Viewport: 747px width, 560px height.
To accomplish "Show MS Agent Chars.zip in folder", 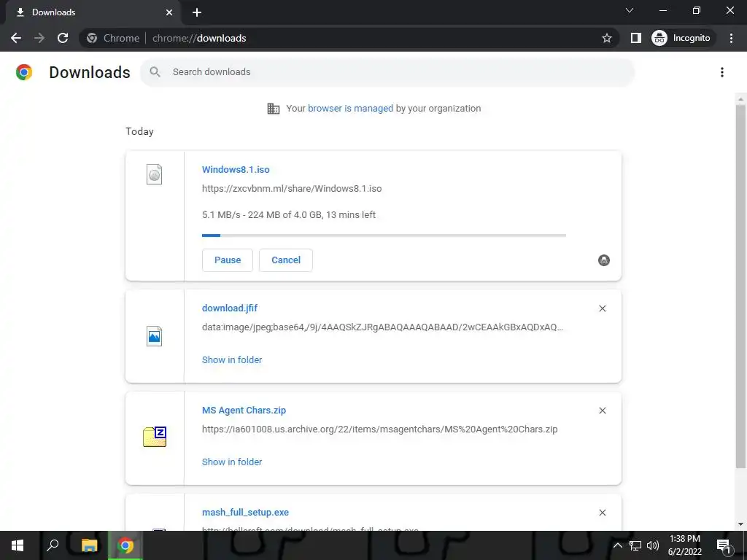I will pyautogui.click(x=232, y=462).
